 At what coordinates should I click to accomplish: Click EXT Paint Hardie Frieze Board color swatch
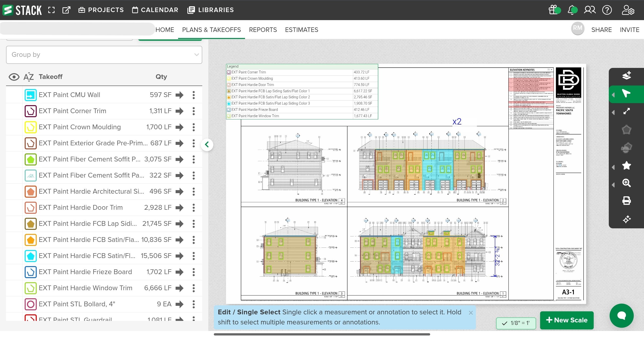(x=31, y=272)
